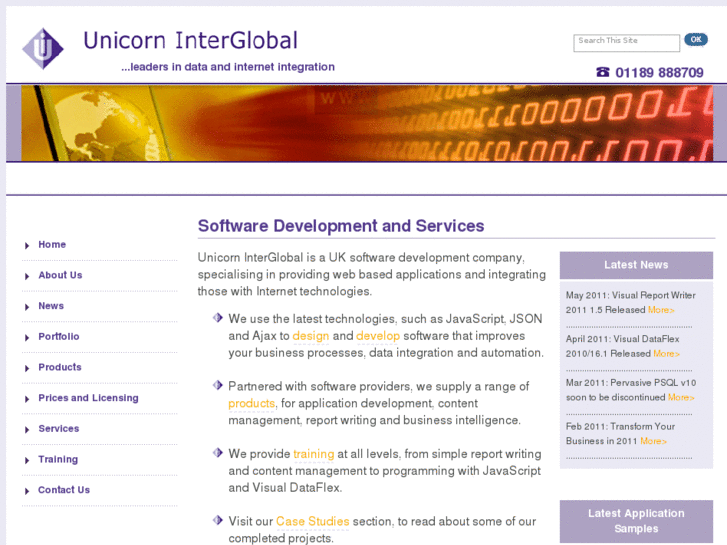The width and height of the screenshot is (727, 545).
Task: Click the OK search button
Action: [696, 39]
